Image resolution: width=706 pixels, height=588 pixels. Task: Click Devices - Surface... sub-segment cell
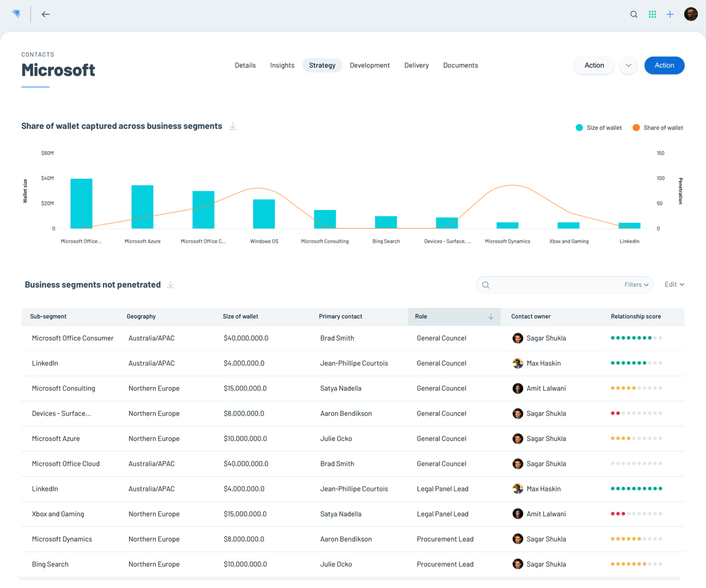(61, 413)
